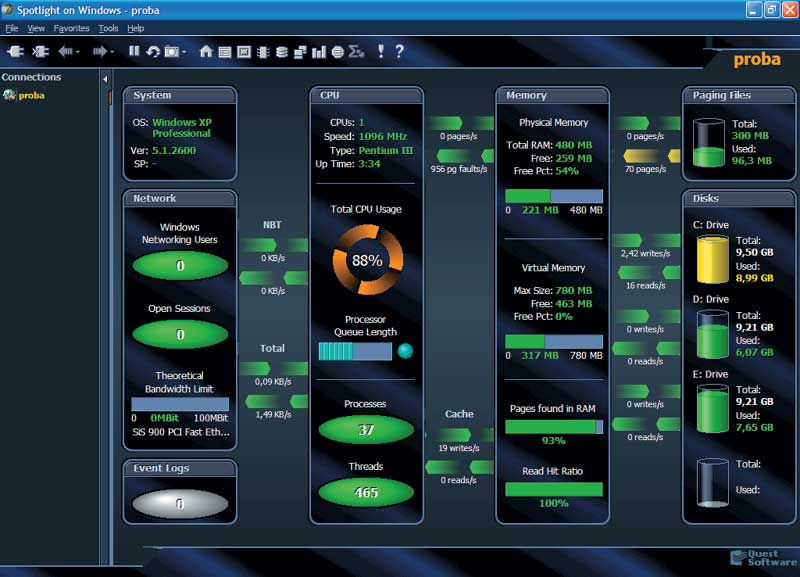Click the Pentium III CPU type value
Screen dimensions: 800x577
pos(386,150)
